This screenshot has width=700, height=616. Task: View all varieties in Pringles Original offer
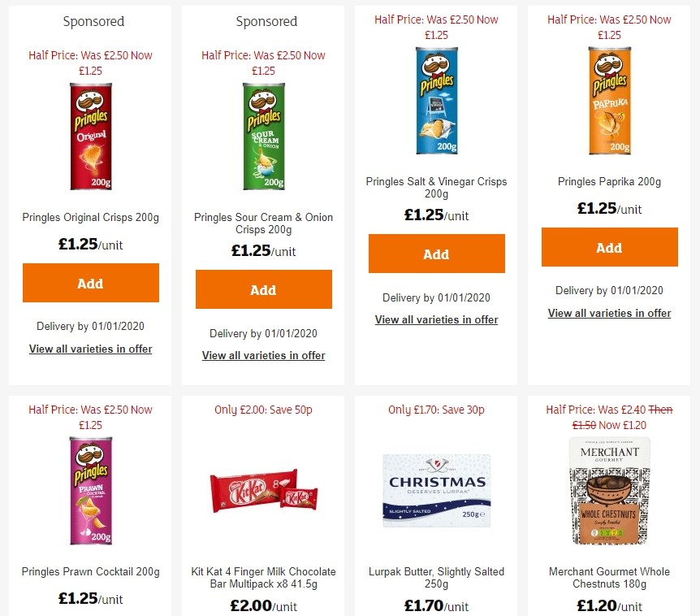click(x=90, y=349)
